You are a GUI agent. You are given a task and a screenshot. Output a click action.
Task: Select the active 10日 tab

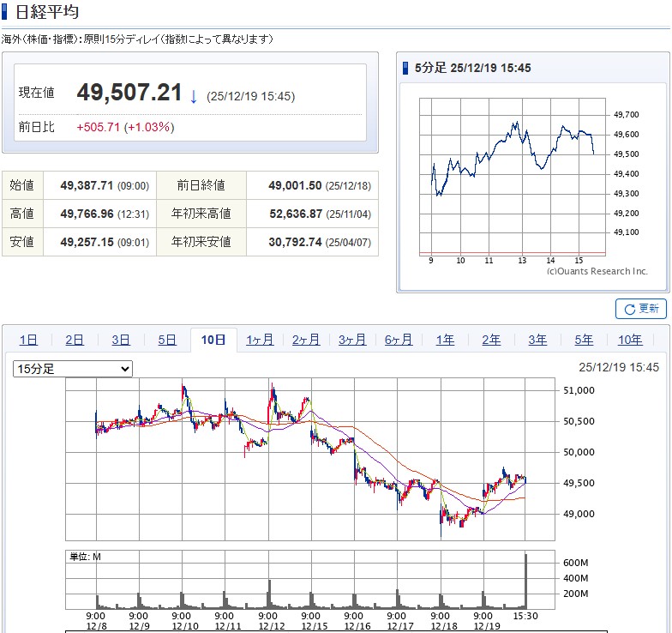point(213,341)
